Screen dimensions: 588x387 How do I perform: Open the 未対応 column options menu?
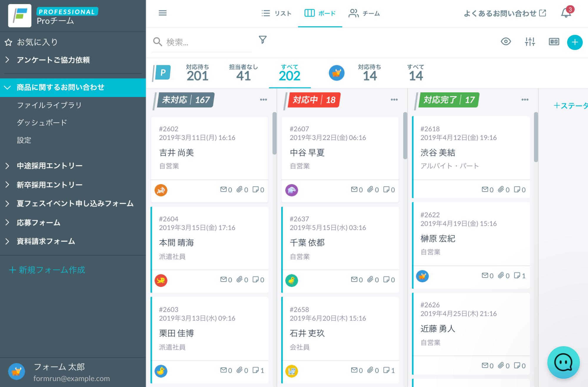pyautogui.click(x=263, y=100)
